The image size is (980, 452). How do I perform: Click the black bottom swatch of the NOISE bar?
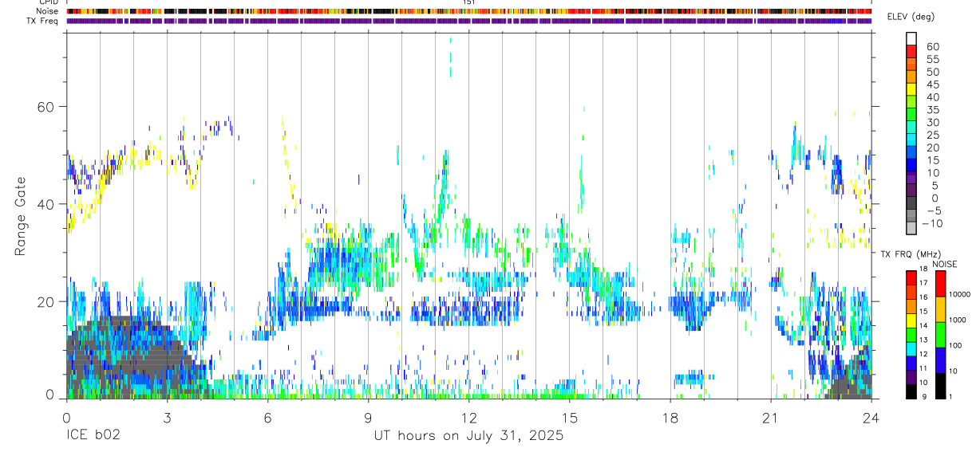[x=940, y=386]
